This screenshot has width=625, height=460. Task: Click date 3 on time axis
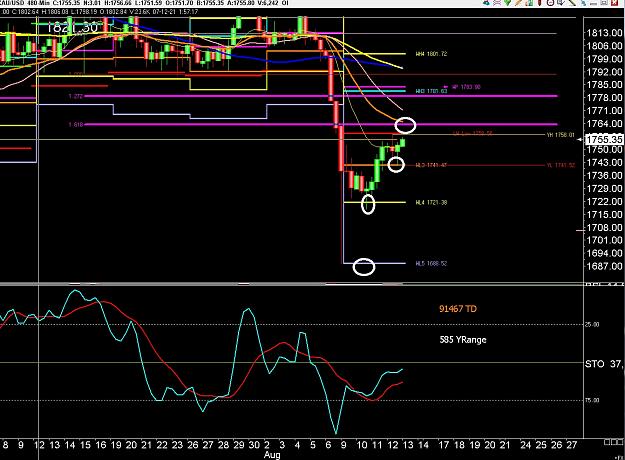click(x=282, y=445)
